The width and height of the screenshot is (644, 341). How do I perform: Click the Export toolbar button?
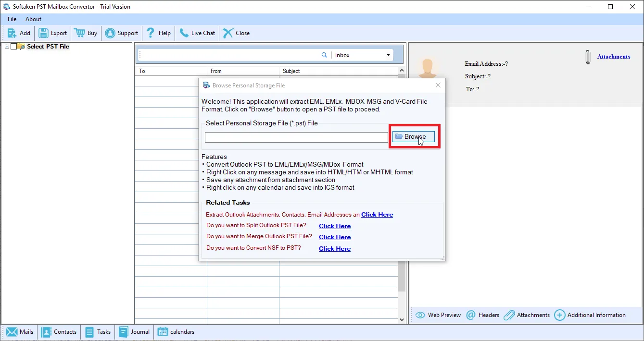click(x=53, y=33)
